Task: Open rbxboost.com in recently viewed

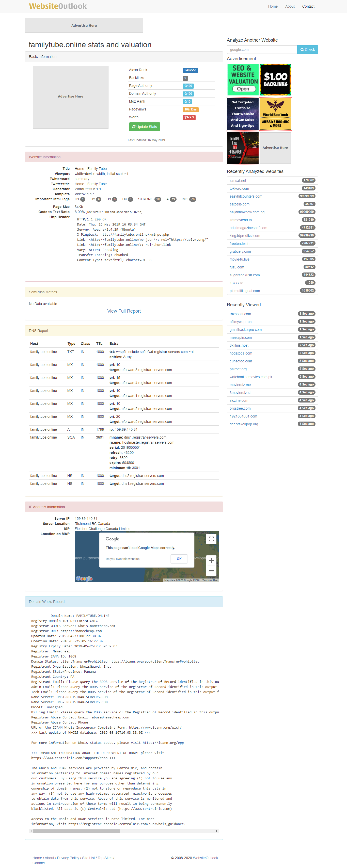Action: click(x=240, y=314)
